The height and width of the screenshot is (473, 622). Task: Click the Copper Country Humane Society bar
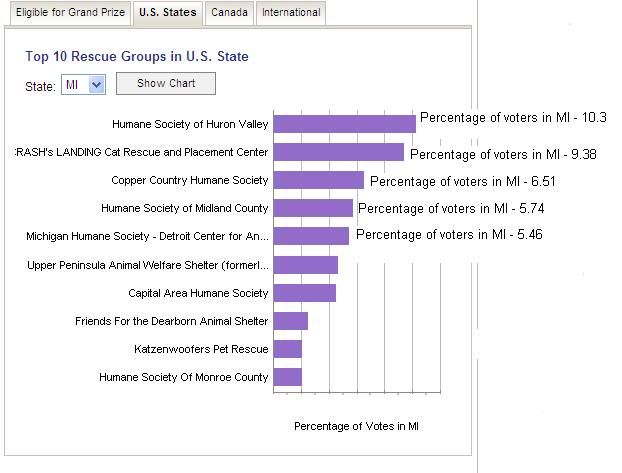pos(319,180)
